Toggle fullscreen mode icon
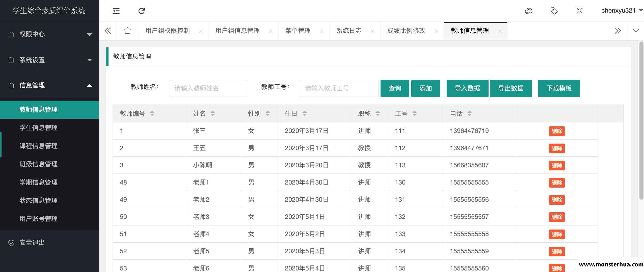The height and width of the screenshot is (272, 644). (x=580, y=11)
